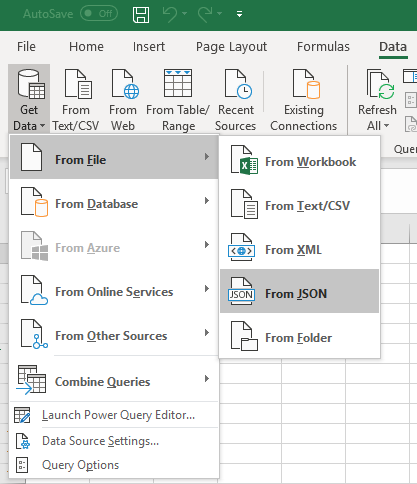Open Existing Connections in ribbon

coord(304,99)
